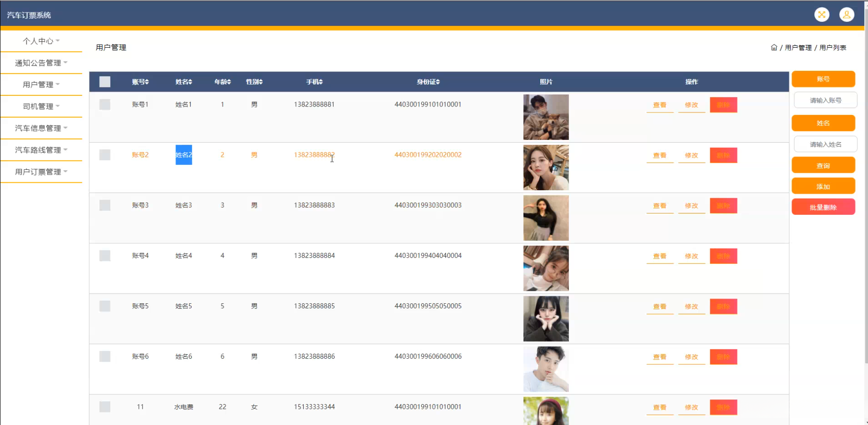Open the photo thumbnail for 账号2
868x425 pixels.
tap(546, 168)
